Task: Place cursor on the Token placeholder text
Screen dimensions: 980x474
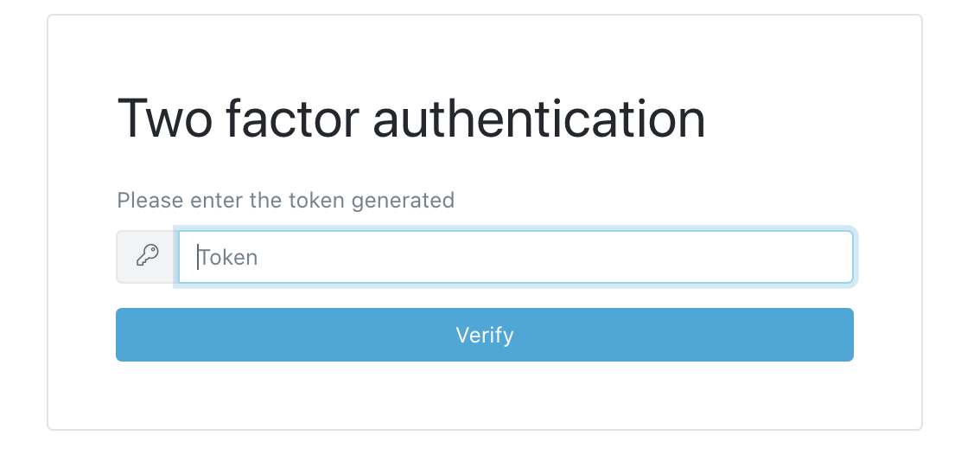Action: pyautogui.click(x=229, y=258)
